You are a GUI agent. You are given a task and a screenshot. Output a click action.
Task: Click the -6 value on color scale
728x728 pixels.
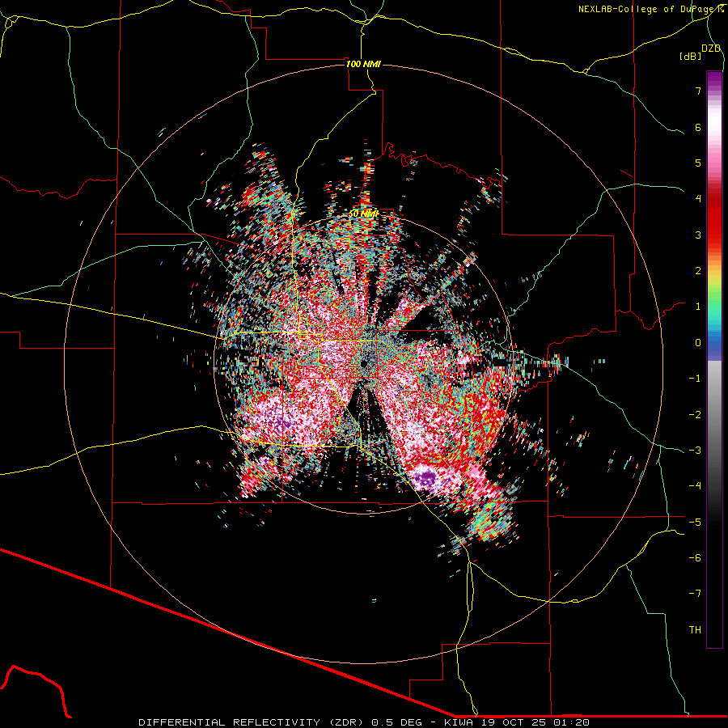pos(695,558)
